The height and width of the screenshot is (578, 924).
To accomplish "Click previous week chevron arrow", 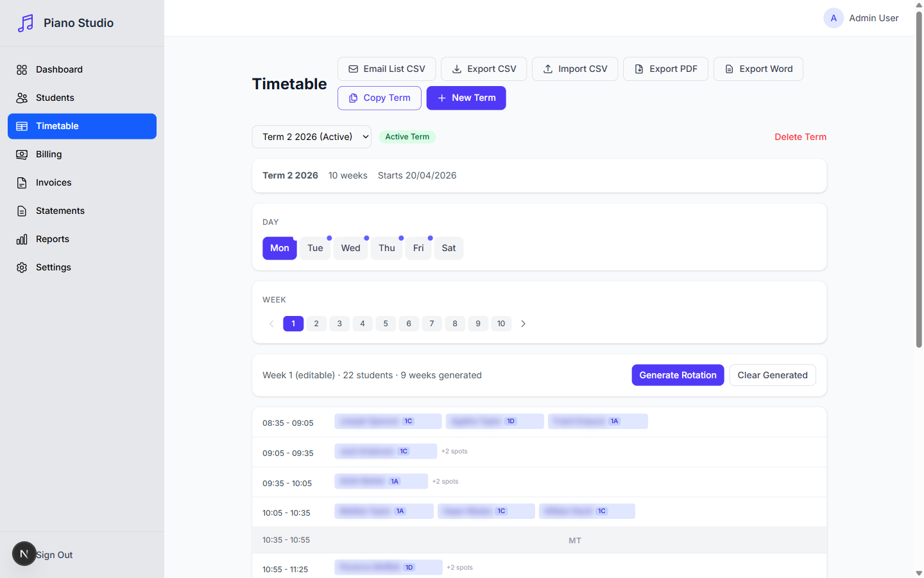I will pos(271,324).
